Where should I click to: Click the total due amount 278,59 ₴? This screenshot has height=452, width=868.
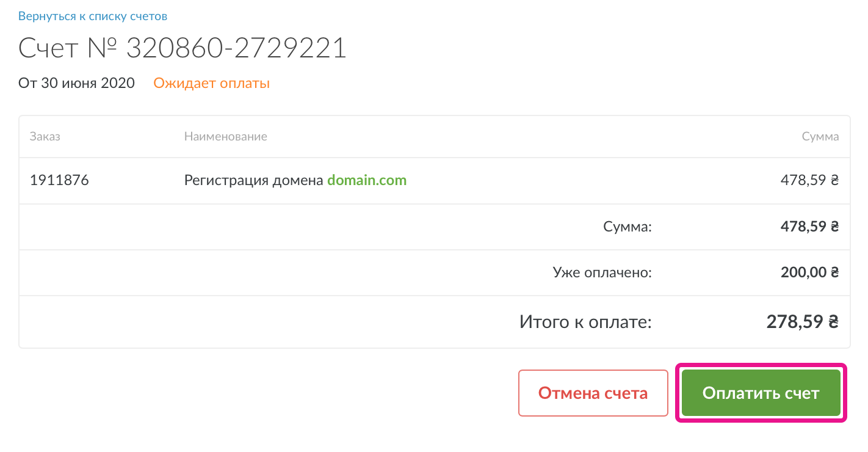[x=803, y=321]
